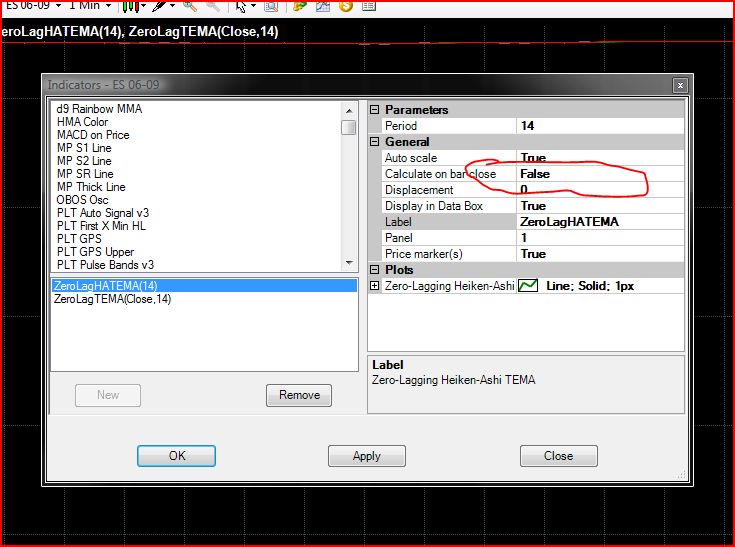Click the Apply button
Screen dimensions: 735x547
367,456
